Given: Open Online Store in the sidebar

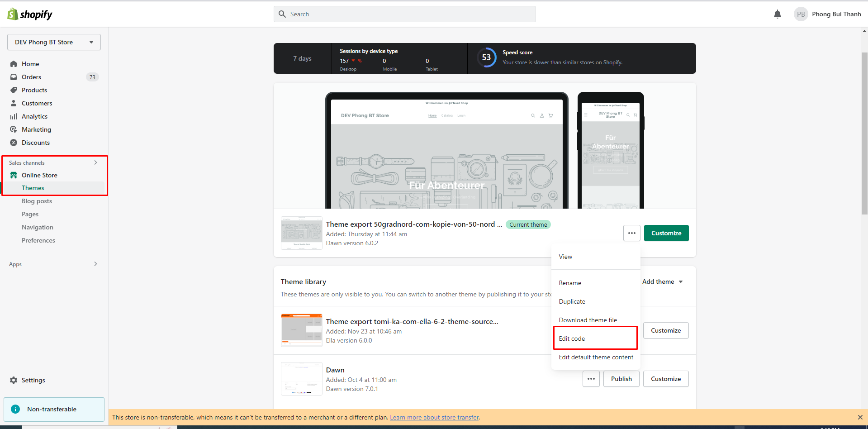Looking at the screenshot, I should (x=39, y=175).
